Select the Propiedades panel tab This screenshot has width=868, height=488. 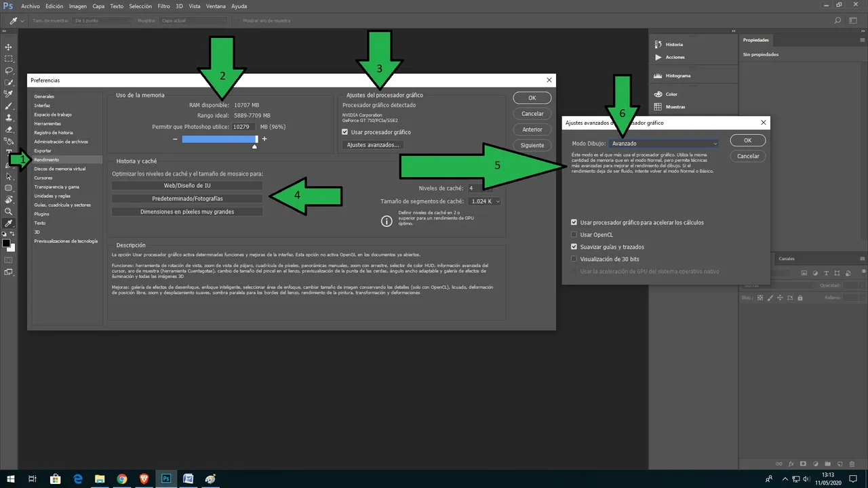[756, 40]
